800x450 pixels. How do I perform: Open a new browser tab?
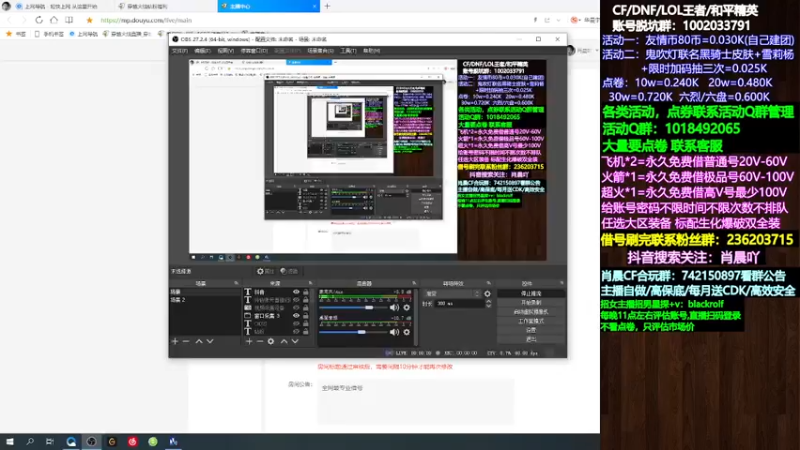pos(327,6)
